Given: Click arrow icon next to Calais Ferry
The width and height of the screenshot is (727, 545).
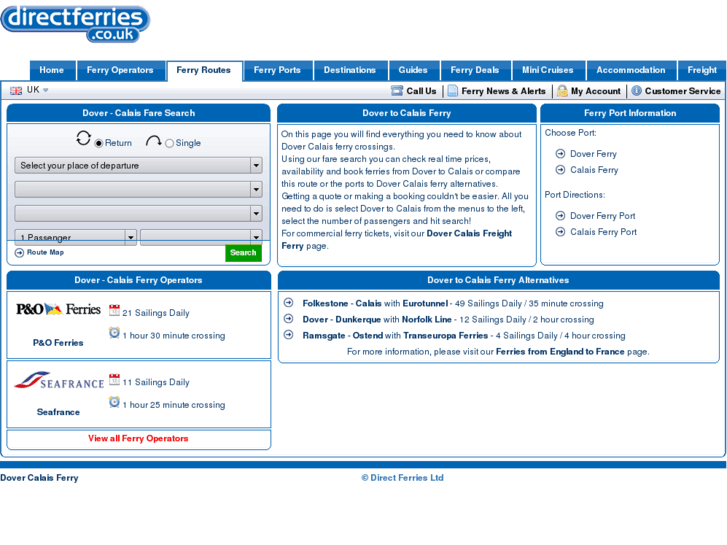Looking at the screenshot, I should pyautogui.click(x=560, y=170).
